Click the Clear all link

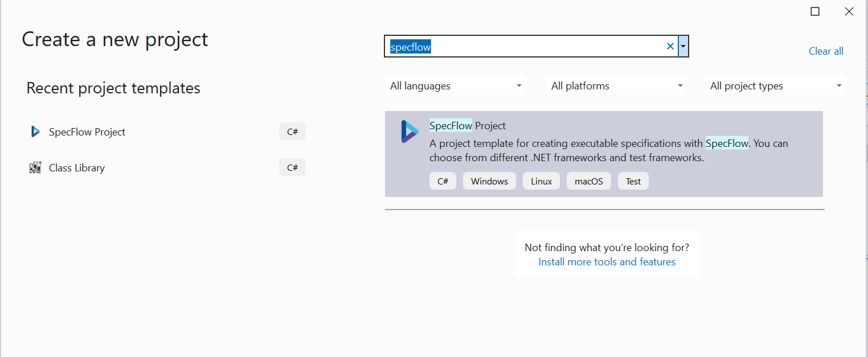(x=826, y=51)
